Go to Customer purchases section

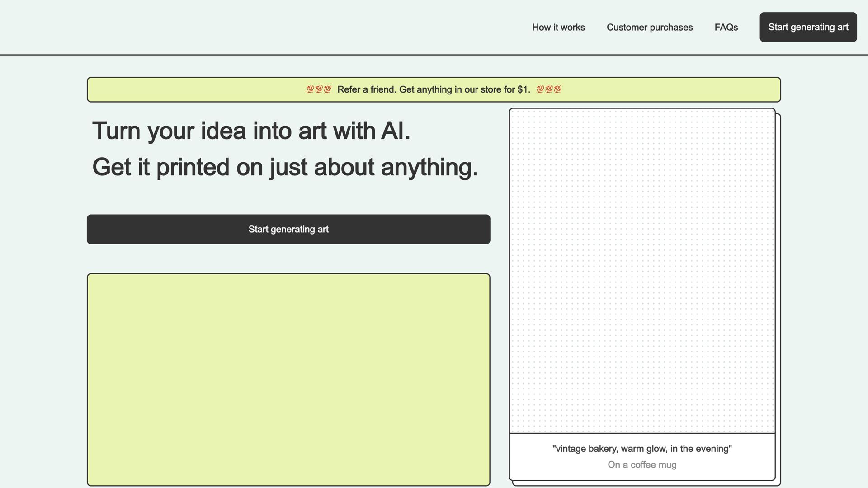tap(649, 28)
